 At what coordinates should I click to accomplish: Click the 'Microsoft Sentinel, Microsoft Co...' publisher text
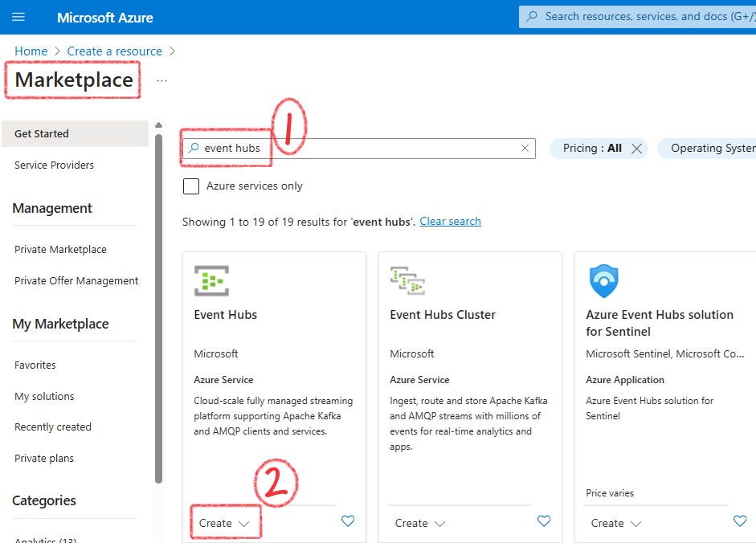coord(665,354)
